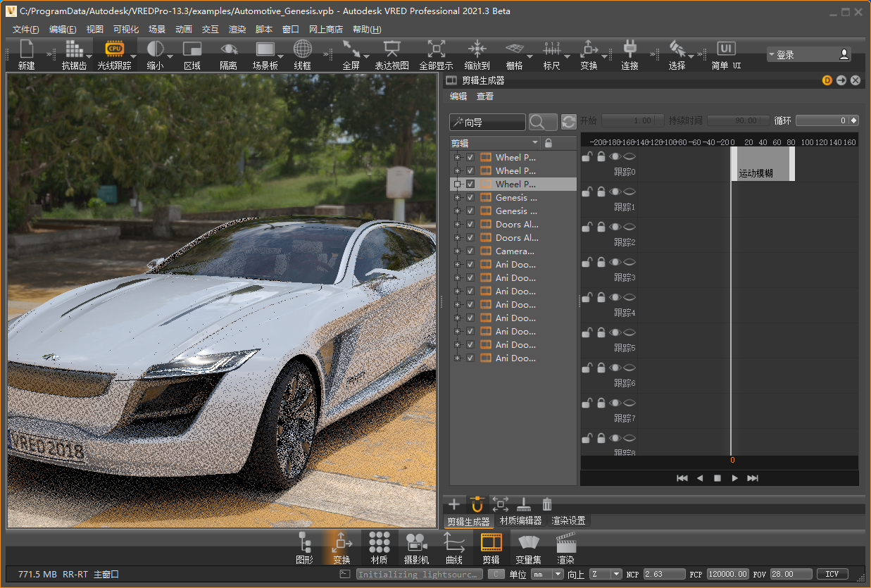Switch to the 材质编辑器 tab
This screenshot has width=871, height=588.
tap(520, 521)
